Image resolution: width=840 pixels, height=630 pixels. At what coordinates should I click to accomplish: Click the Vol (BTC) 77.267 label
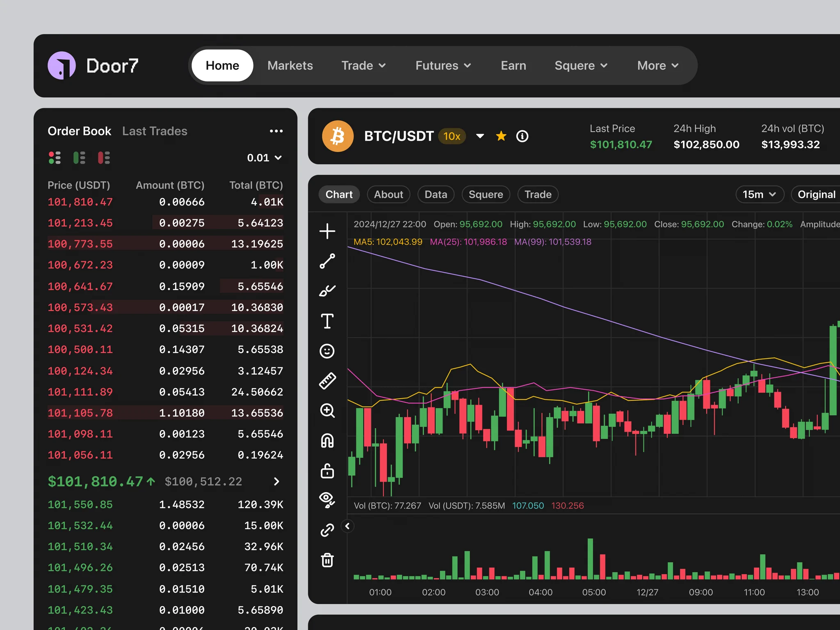pyautogui.click(x=388, y=506)
